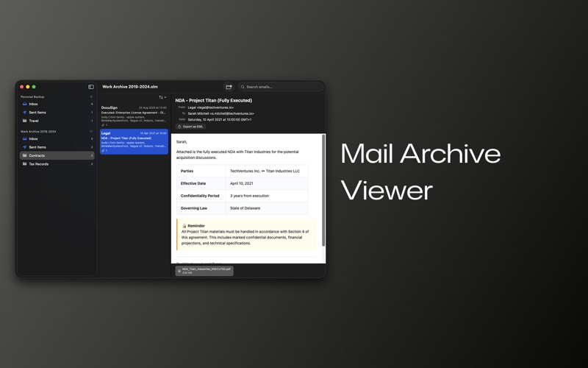Screen dimensions: 588x368
Task: Open the archive folder button in toolbar
Action: pyautogui.click(x=229, y=87)
